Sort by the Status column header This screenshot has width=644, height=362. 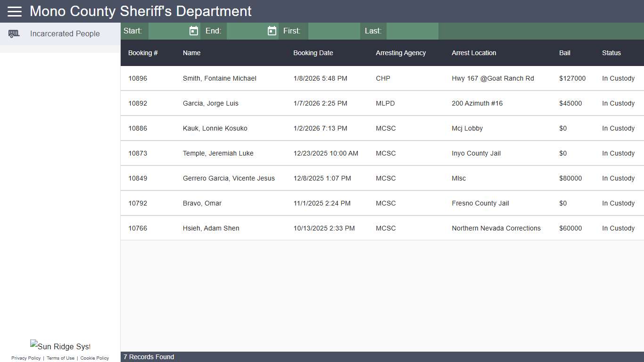611,53
